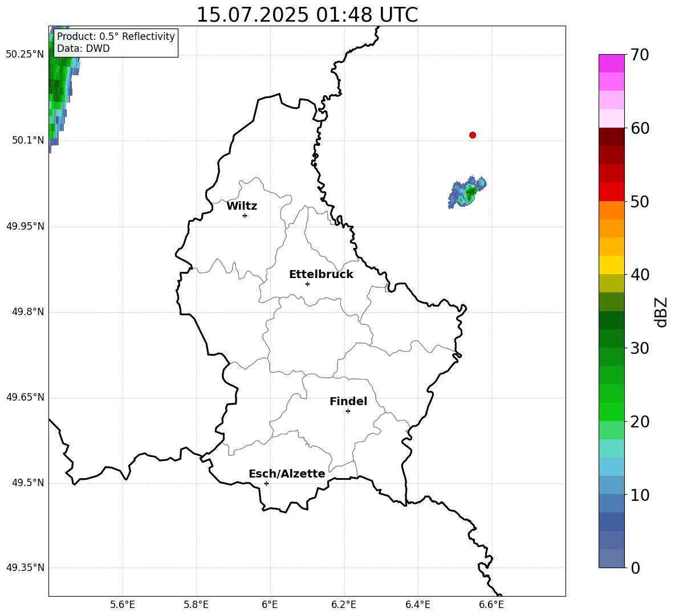Click the Ettelbruck station label
The height and width of the screenshot is (616, 675).
point(321,275)
